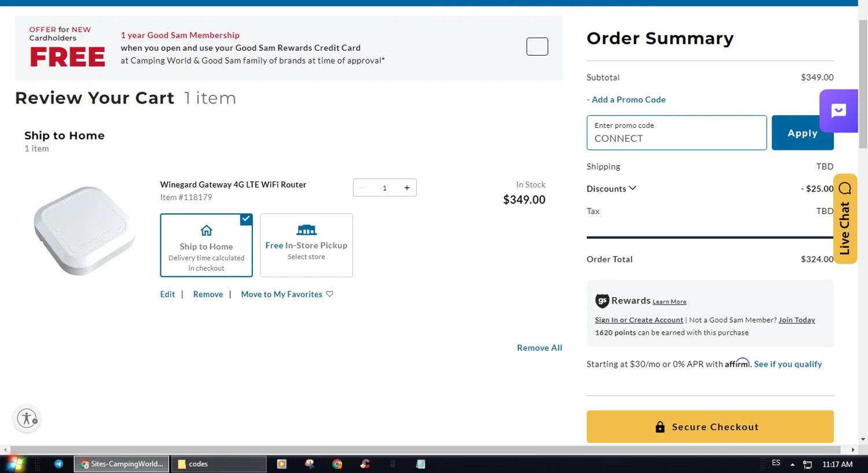
Task: Click the horizontal scrollbar thumb
Action: tap(425, 449)
